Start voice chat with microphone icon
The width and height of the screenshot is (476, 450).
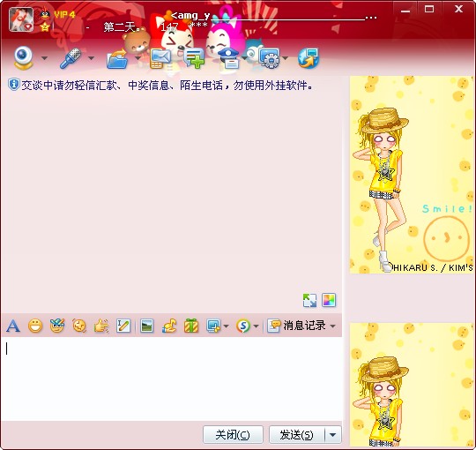coord(71,57)
